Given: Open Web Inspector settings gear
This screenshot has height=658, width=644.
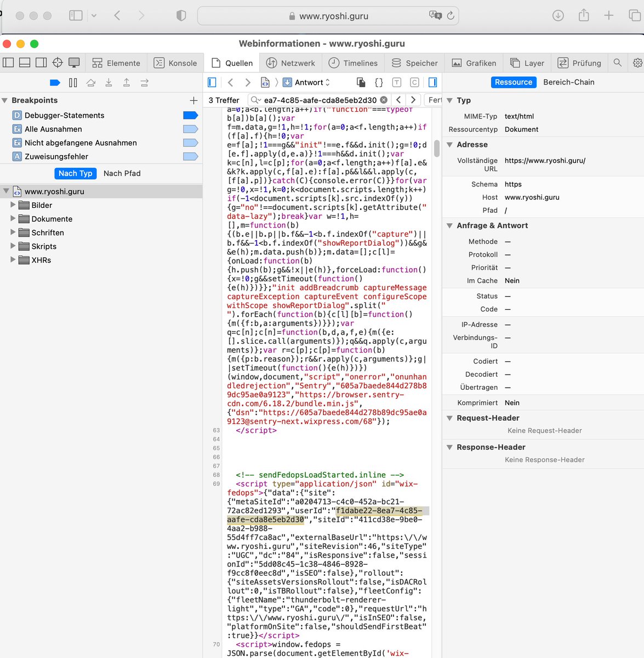Looking at the screenshot, I should coord(637,63).
